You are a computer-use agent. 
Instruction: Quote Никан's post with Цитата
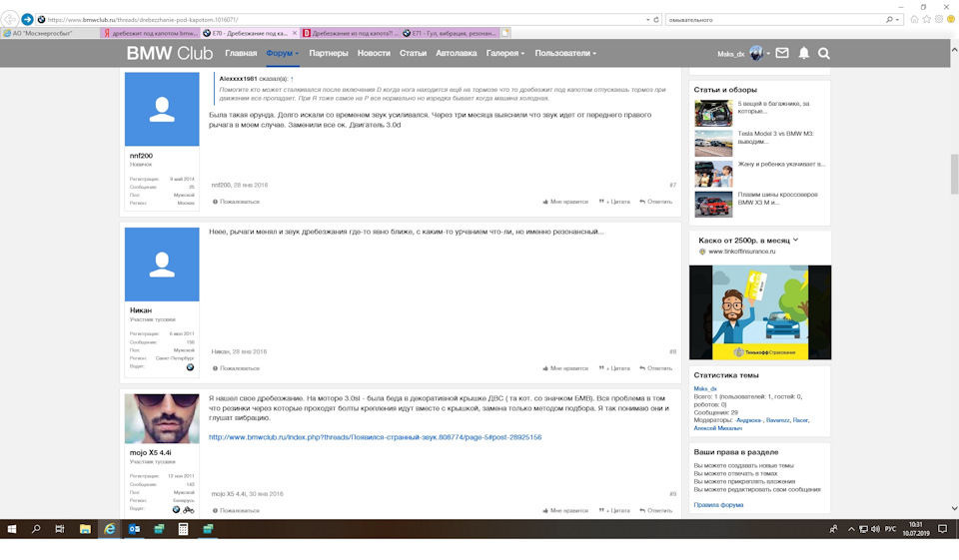(x=614, y=368)
